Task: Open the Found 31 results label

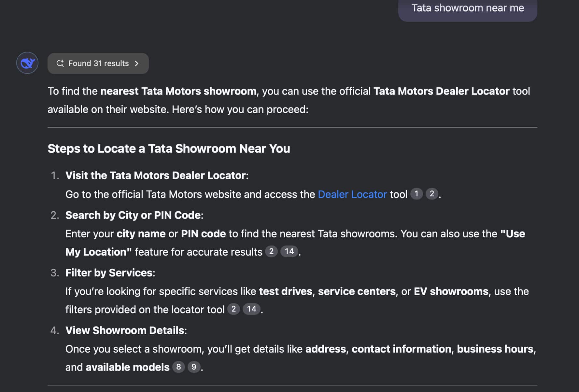Action: coord(98,63)
